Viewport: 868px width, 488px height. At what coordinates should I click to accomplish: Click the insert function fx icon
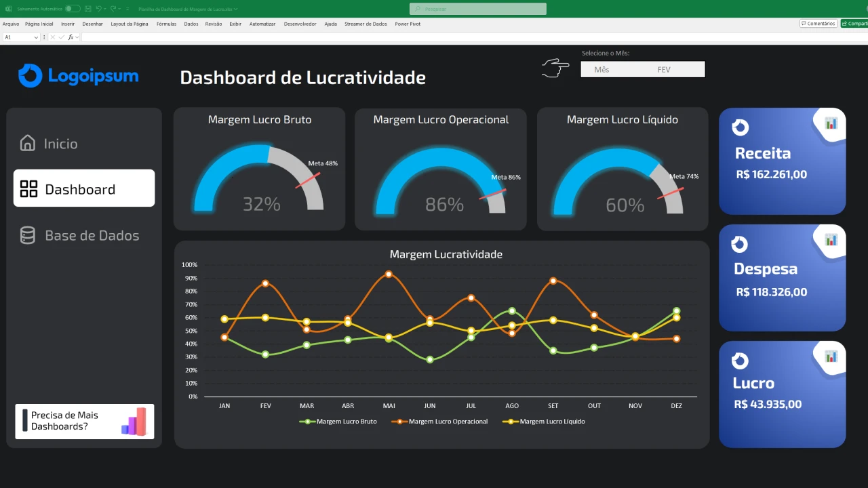pyautogui.click(x=71, y=37)
